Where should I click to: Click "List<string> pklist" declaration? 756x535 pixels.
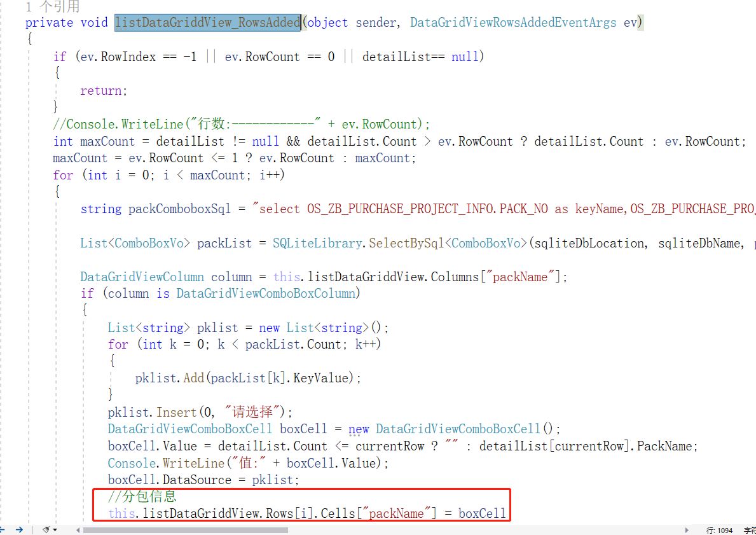172,328
